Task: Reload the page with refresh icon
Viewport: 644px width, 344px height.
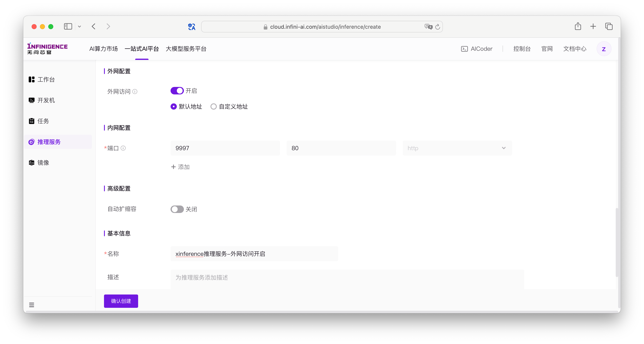Action: point(437,27)
